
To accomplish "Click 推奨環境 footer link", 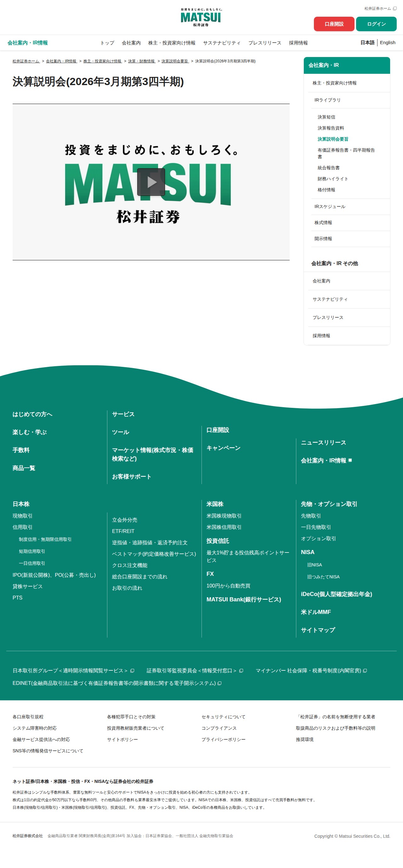I will coord(305,739).
